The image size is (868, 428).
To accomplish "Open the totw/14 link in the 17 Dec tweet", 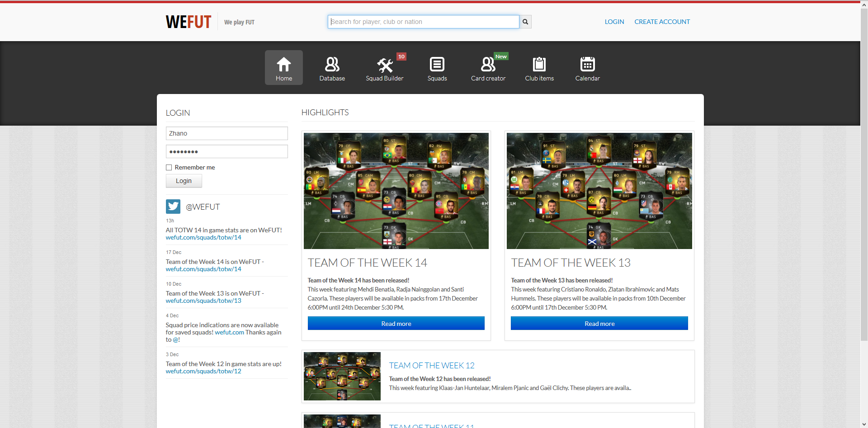I will pyautogui.click(x=203, y=269).
